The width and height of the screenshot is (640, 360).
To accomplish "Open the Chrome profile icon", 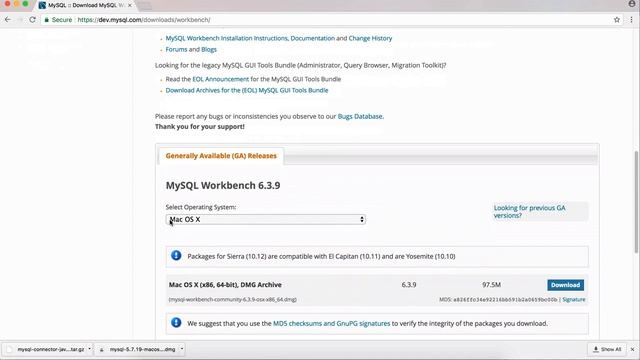I will coord(632,4).
